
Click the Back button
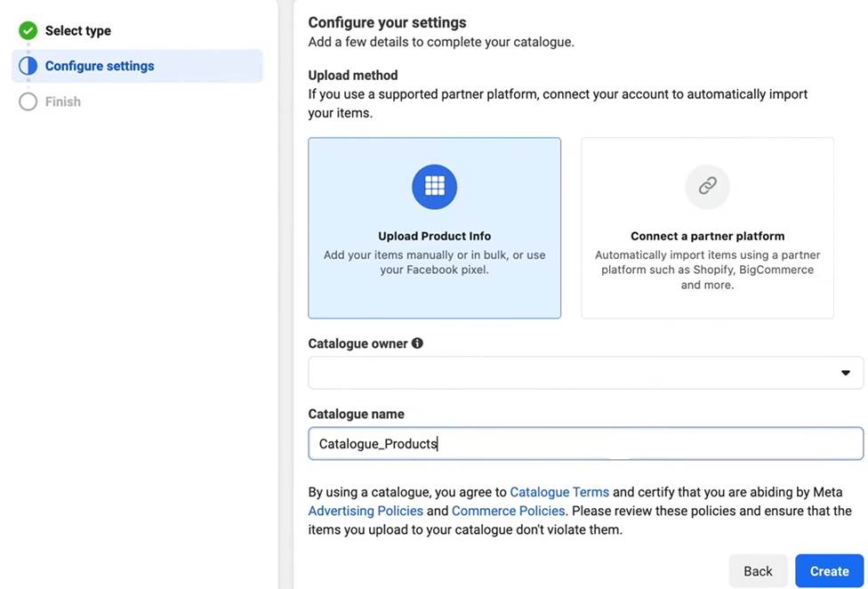(x=758, y=570)
